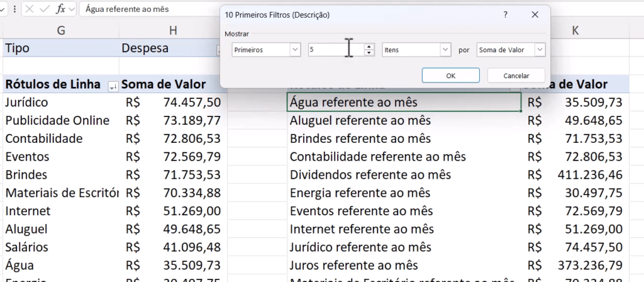Screen dimensions: 644x282
Task: Select Dividendos referente ao mês cell
Action: [404, 175]
